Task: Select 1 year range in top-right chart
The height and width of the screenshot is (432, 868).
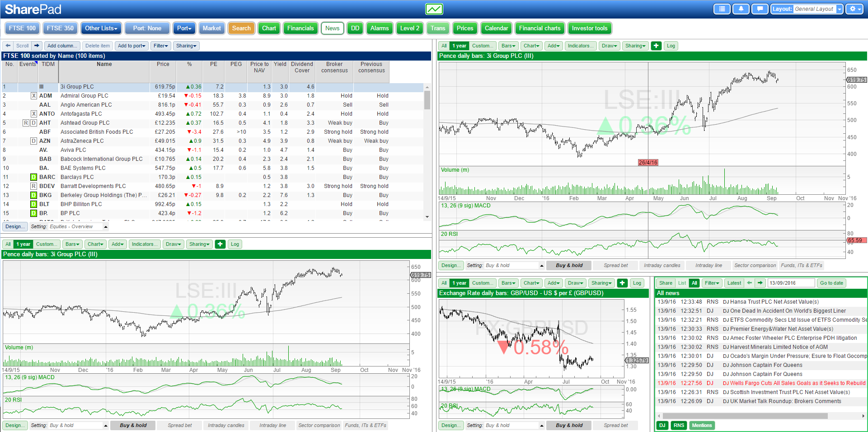Action: [x=459, y=46]
